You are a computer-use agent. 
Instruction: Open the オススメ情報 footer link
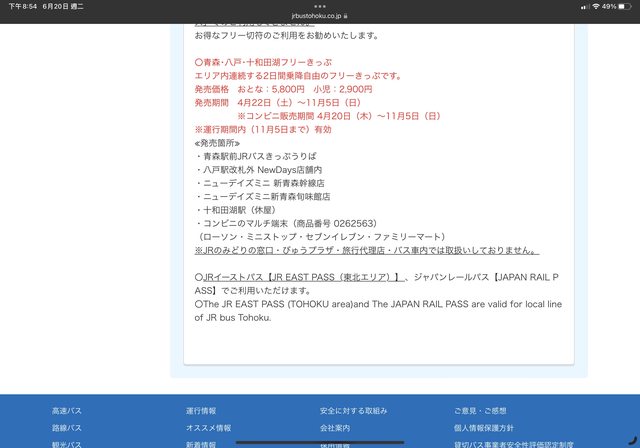pyautogui.click(x=208, y=428)
